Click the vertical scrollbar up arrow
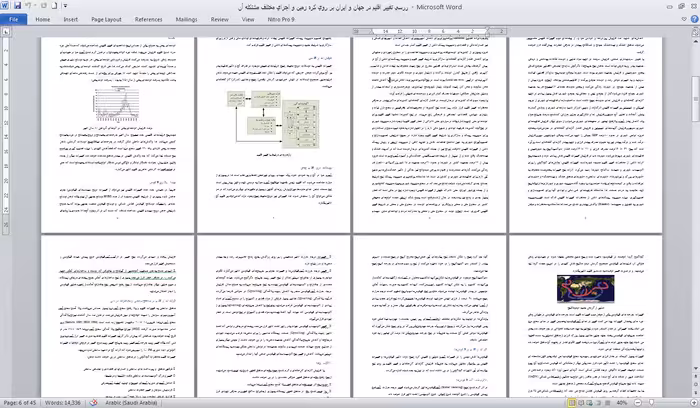 (x=696, y=41)
